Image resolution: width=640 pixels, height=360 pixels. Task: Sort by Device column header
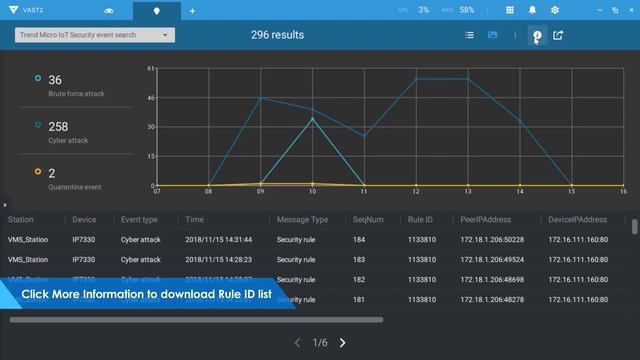(84, 220)
